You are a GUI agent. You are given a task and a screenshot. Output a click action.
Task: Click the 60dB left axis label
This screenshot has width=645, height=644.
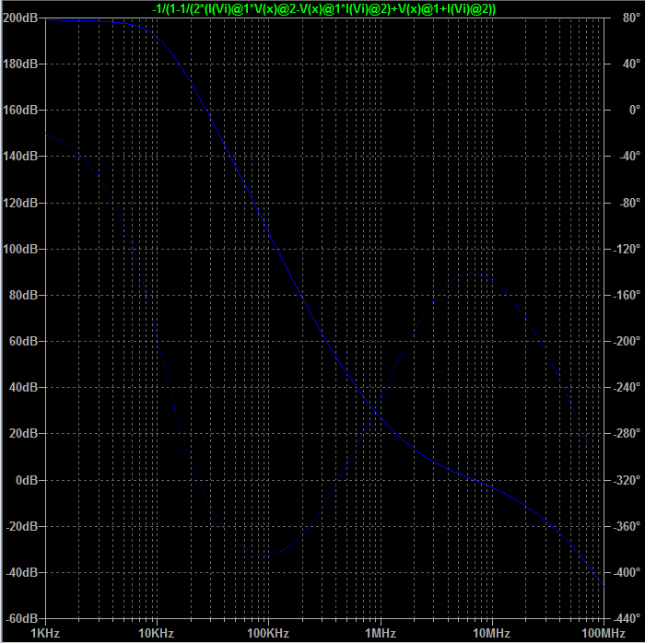[x=23, y=341]
